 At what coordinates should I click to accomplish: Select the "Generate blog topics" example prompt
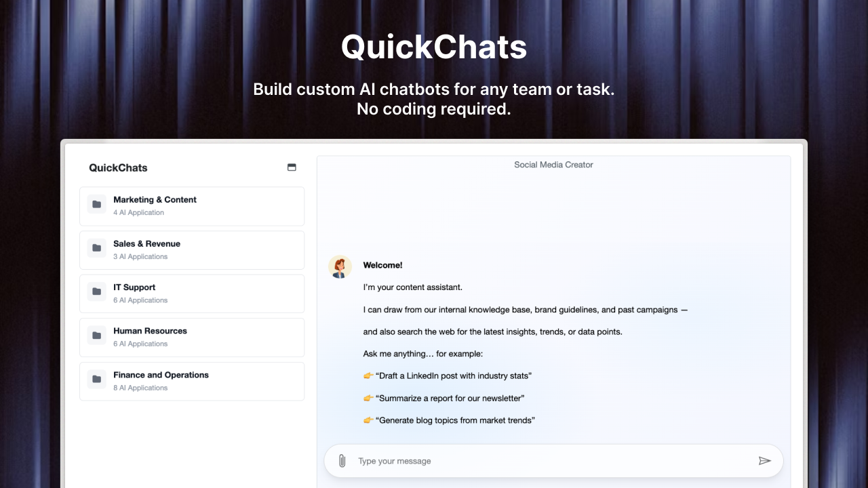(456, 420)
